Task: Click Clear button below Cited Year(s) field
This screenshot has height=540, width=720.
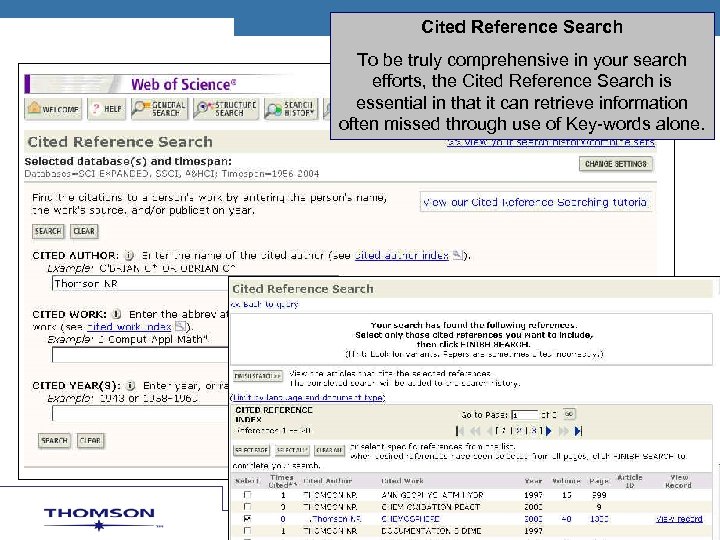Action: 90,440
